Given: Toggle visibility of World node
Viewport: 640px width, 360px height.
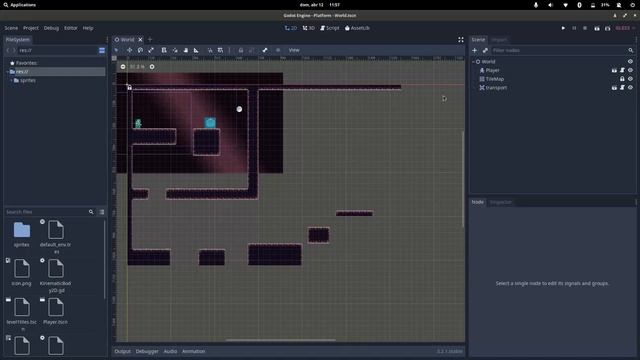Looking at the screenshot, I should 630,62.
